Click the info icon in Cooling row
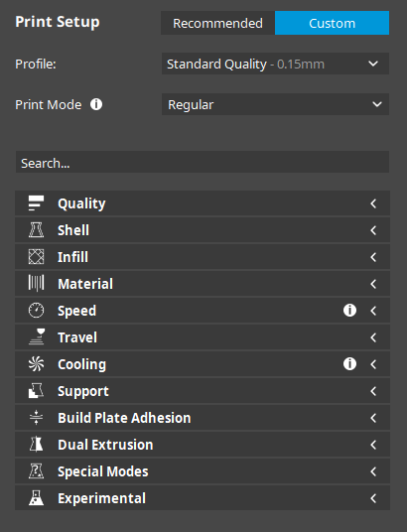Viewport: 407px width, 532px height. [349, 364]
